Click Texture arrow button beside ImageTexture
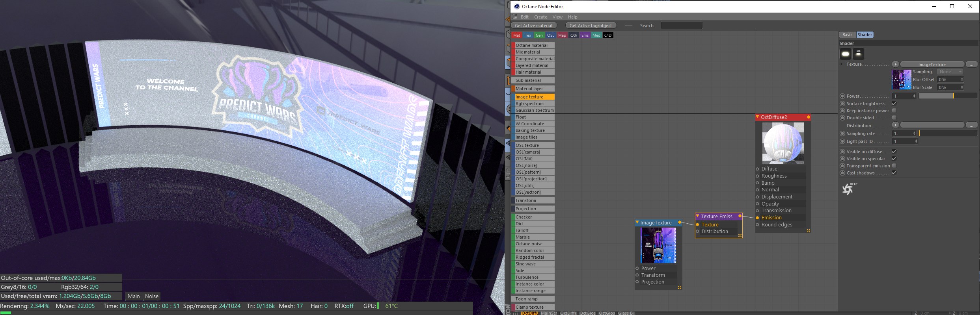This screenshot has width=980, height=315. 896,64
